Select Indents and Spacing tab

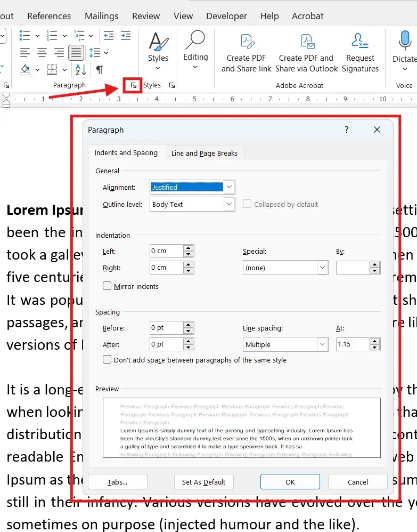126,152
